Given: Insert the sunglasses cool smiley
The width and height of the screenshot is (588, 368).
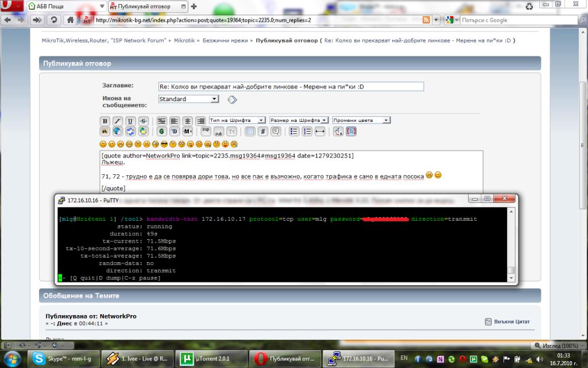Looking at the screenshot, I should point(164,144).
